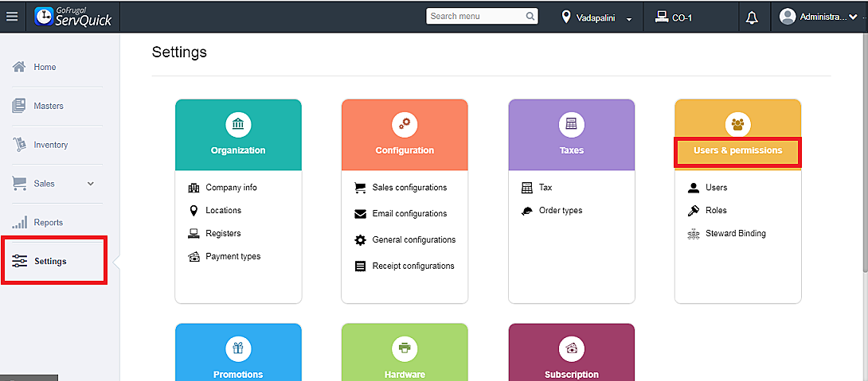Open the Company info link

point(232,188)
